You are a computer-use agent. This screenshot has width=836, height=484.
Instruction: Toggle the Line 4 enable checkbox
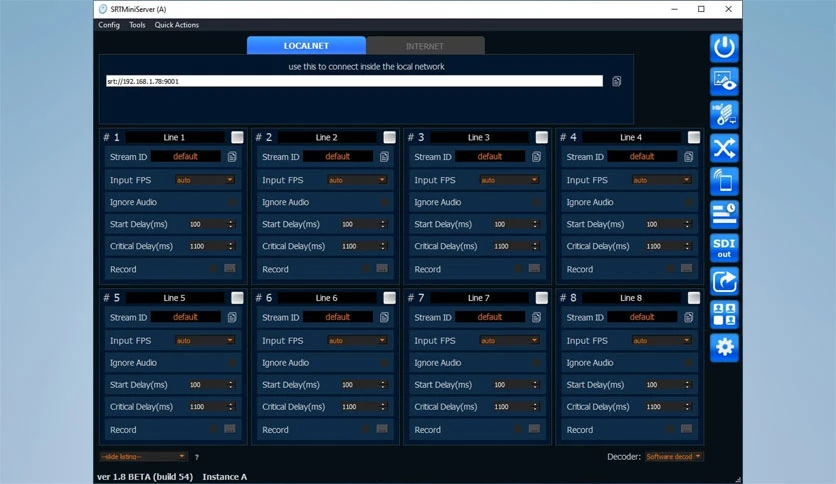point(694,137)
